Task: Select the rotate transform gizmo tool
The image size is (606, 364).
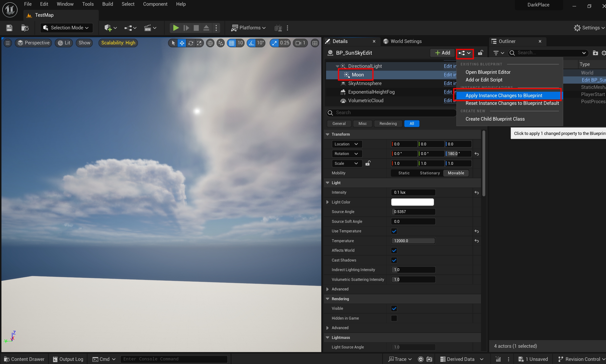Action: (191, 43)
